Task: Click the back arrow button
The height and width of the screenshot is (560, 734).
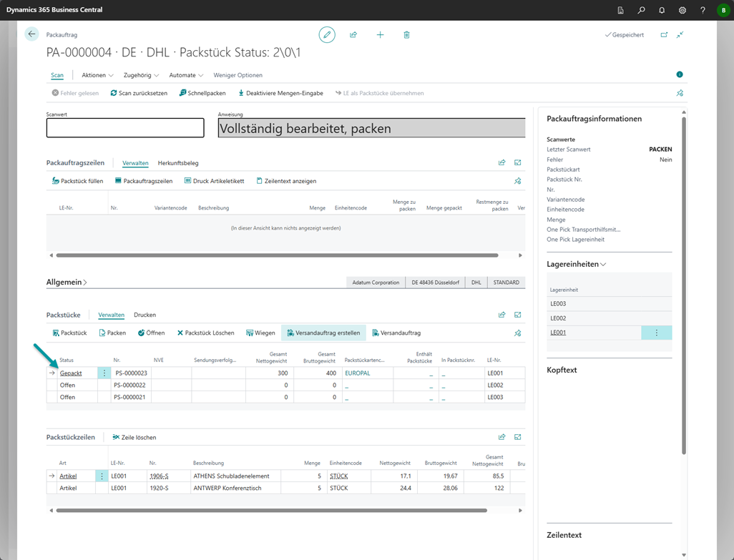Action: pos(31,34)
